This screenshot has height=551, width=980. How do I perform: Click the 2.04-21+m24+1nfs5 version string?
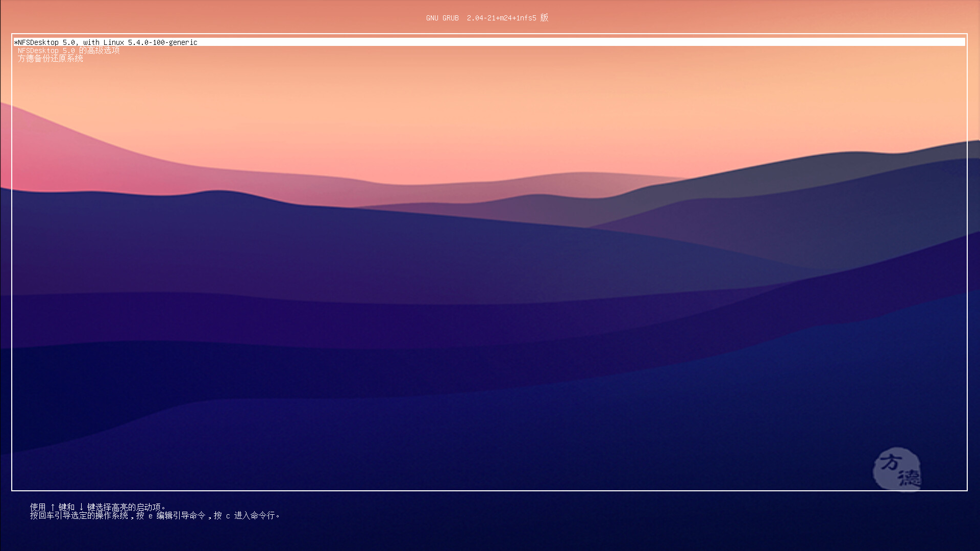(501, 18)
